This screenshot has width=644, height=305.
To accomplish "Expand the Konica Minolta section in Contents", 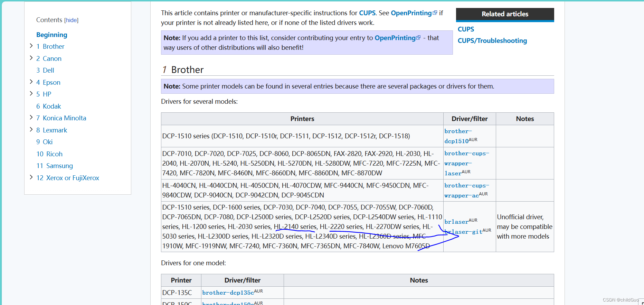I will pos(31,118).
